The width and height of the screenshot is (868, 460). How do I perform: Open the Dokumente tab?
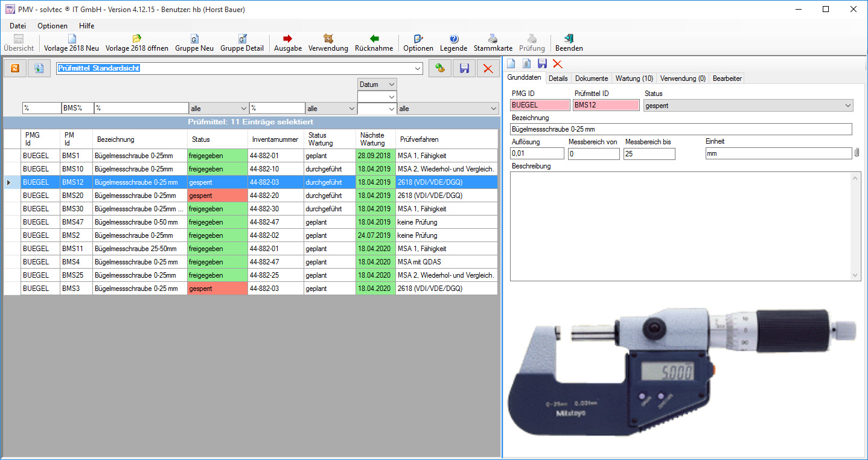591,78
